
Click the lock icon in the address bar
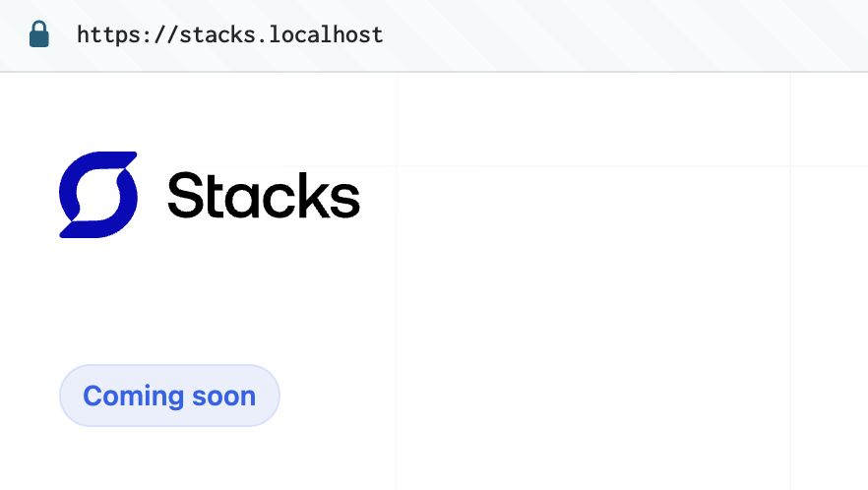[x=38, y=34]
